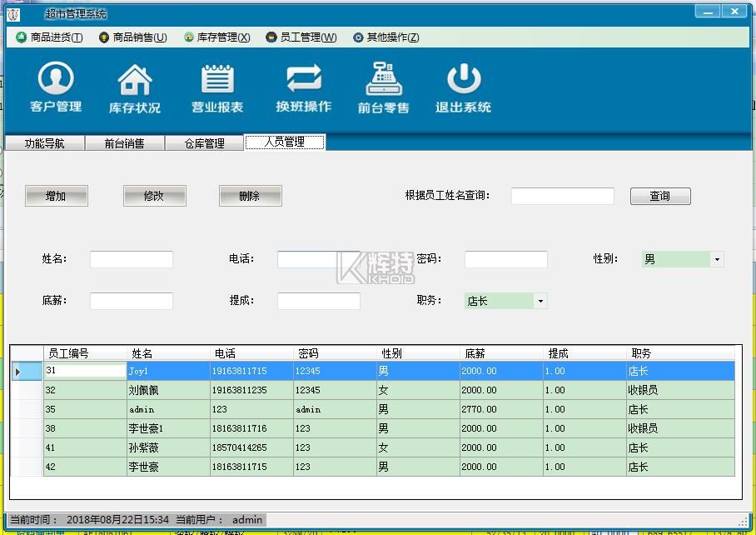
Task: Click the application icon in title bar
Action: click(x=13, y=13)
